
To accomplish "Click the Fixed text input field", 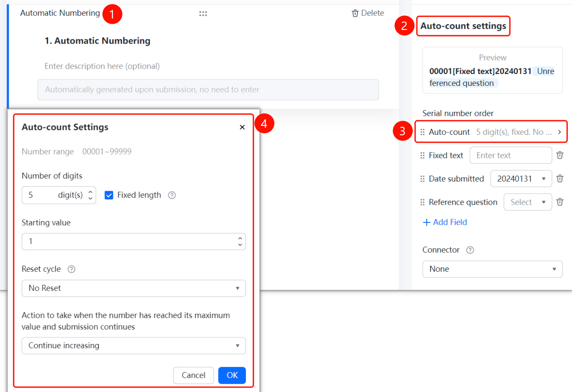I will coord(511,155).
